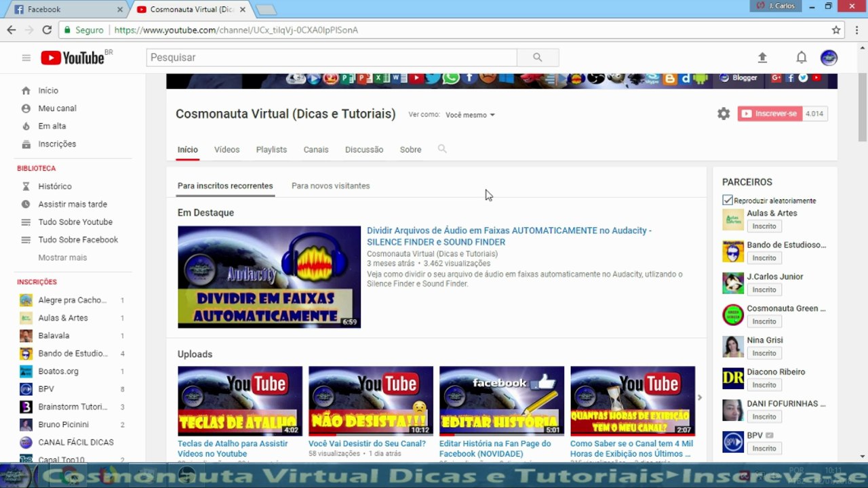Click Inscrito button for Aulas & Artes
This screenshot has width=868, height=488.
coord(764,226)
